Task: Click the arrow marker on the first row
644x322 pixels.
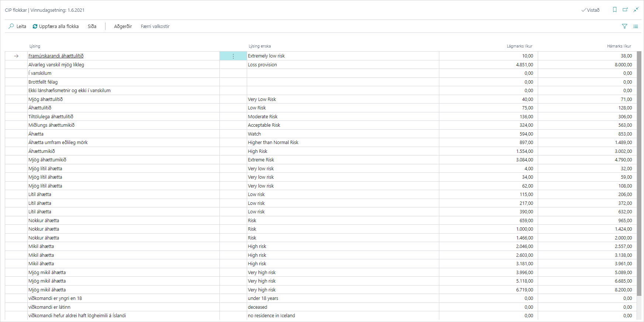Action: (16, 56)
